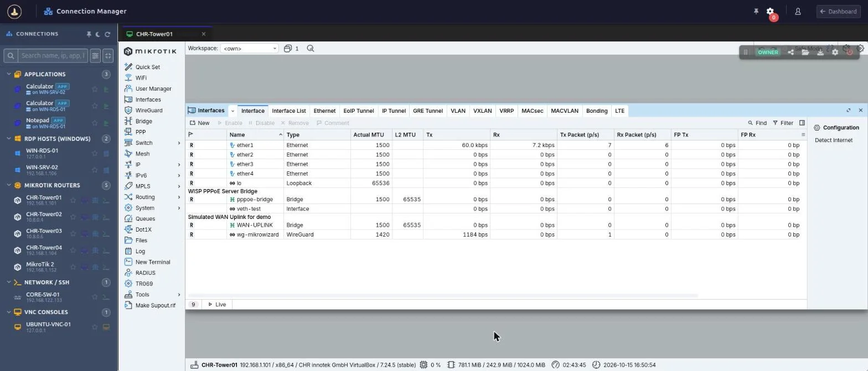
Task: Click Make Supout.rif entry
Action: pyautogui.click(x=155, y=305)
